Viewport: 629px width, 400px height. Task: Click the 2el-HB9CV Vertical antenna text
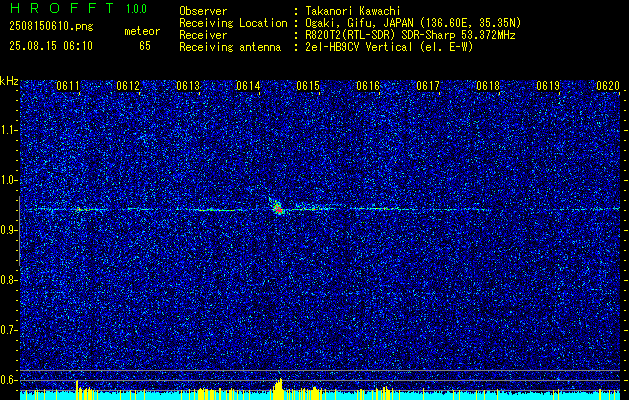coord(389,47)
